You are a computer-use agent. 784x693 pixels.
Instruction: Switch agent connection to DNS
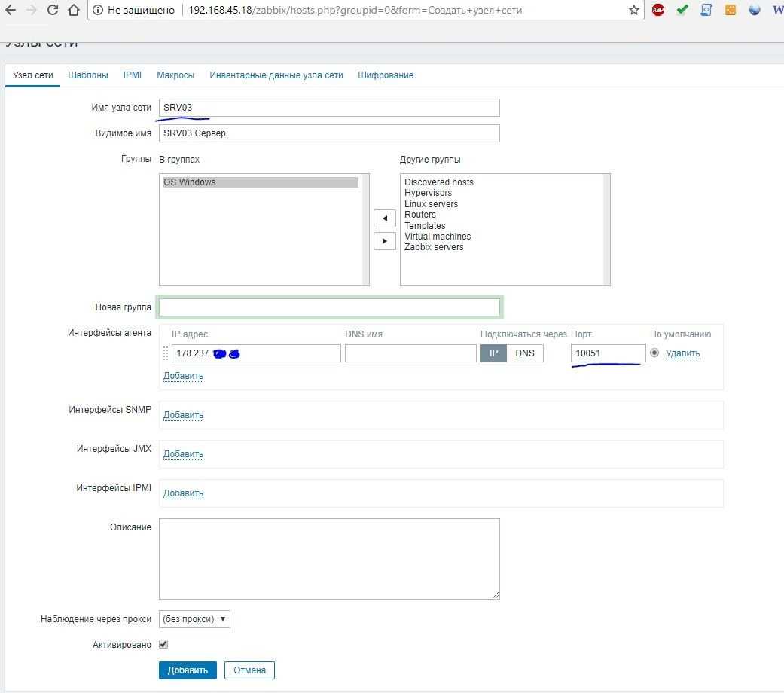(x=525, y=353)
